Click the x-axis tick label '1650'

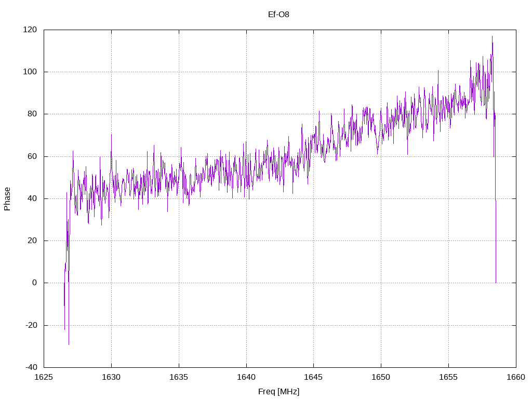381,377
